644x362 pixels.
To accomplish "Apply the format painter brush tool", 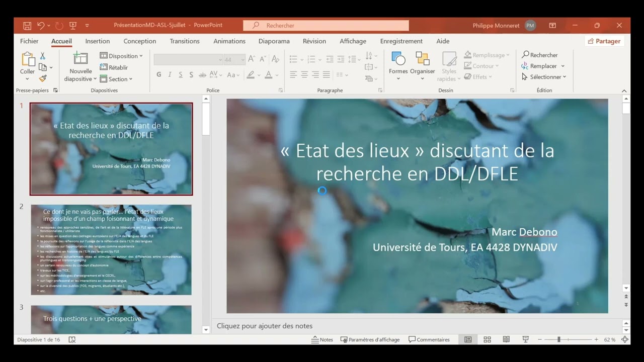I will [43, 78].
